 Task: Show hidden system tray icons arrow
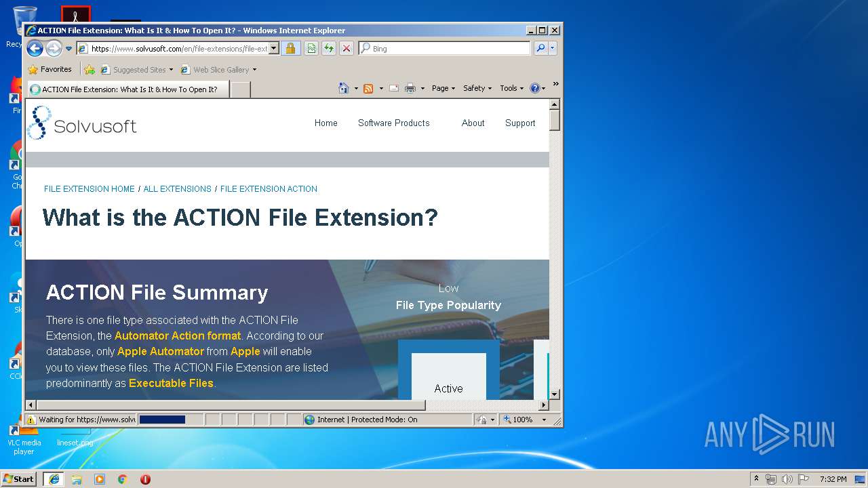(x=757, y=479)
